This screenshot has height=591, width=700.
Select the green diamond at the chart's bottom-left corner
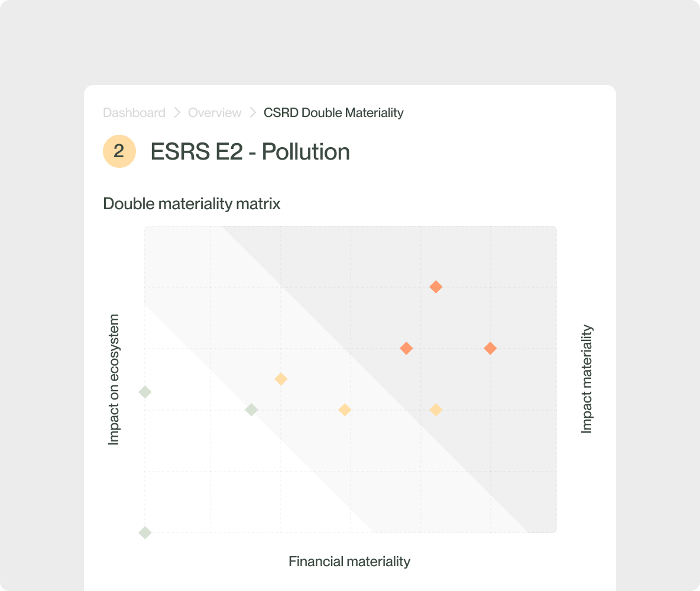(x=145, y=532)
